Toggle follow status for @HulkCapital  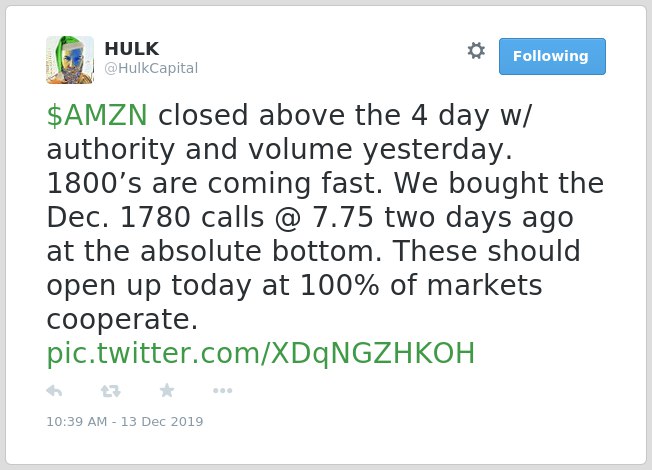point(552,57)
